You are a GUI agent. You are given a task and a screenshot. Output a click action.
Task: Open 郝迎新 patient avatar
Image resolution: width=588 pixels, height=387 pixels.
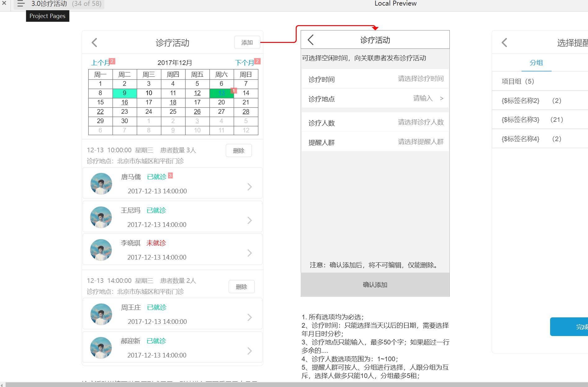click(101, 348)
